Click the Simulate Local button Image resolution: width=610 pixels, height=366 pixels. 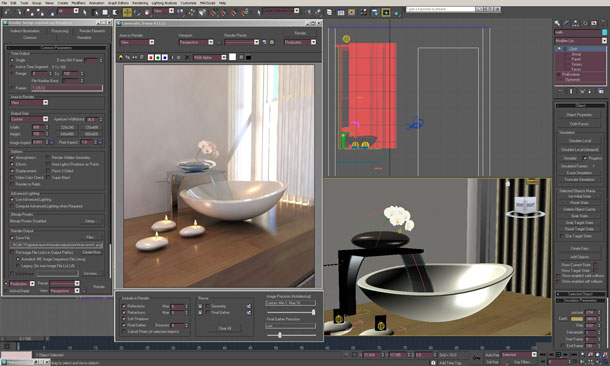(x=579, y=140)
